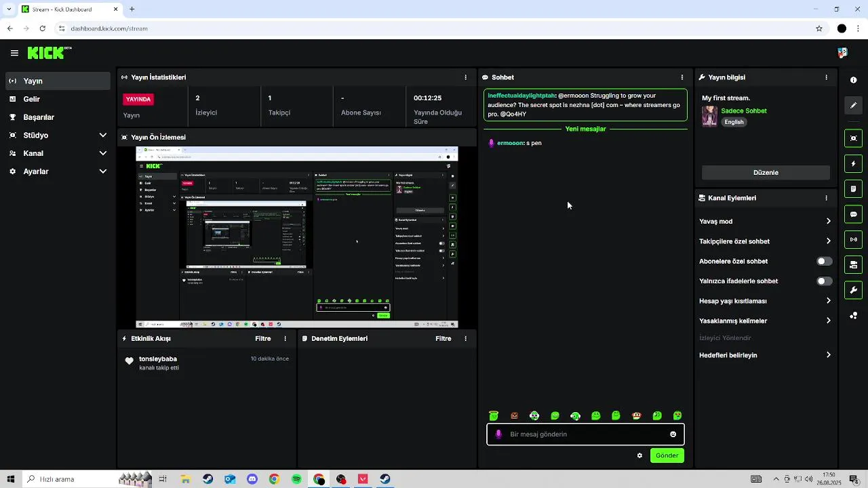Toggle the chat bubble icon in right rail
Image resolution: width=868 pixels, height=488 pixels.
click(853, 214)
